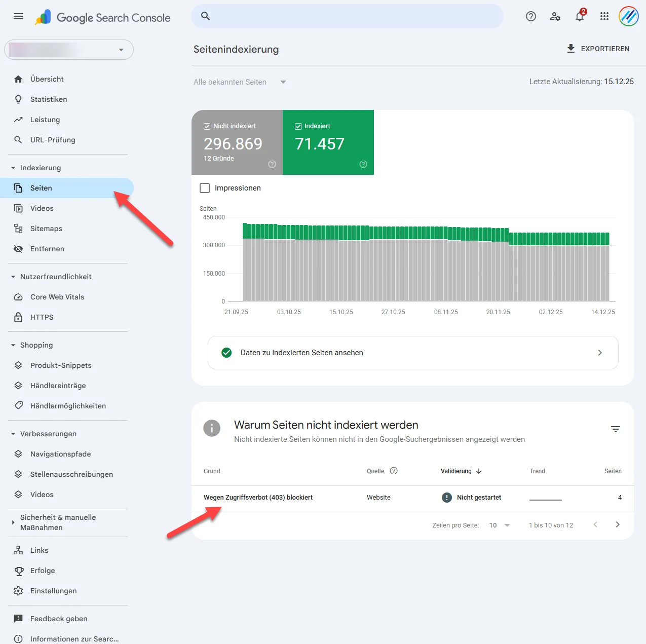646x644 pixels.
Task: Open the Produkt-Snippets report
Action: coord(67,365)
